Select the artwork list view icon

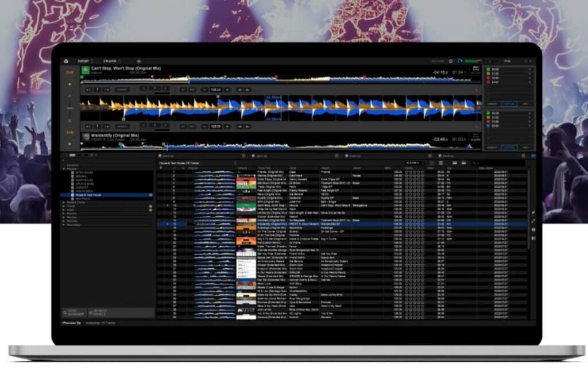(x=454, y=162)
